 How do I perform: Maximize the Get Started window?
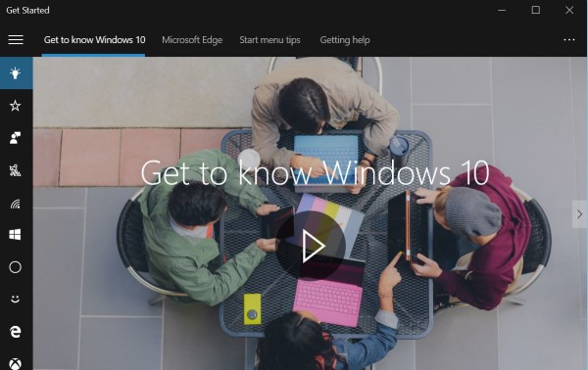click(536, 10)
